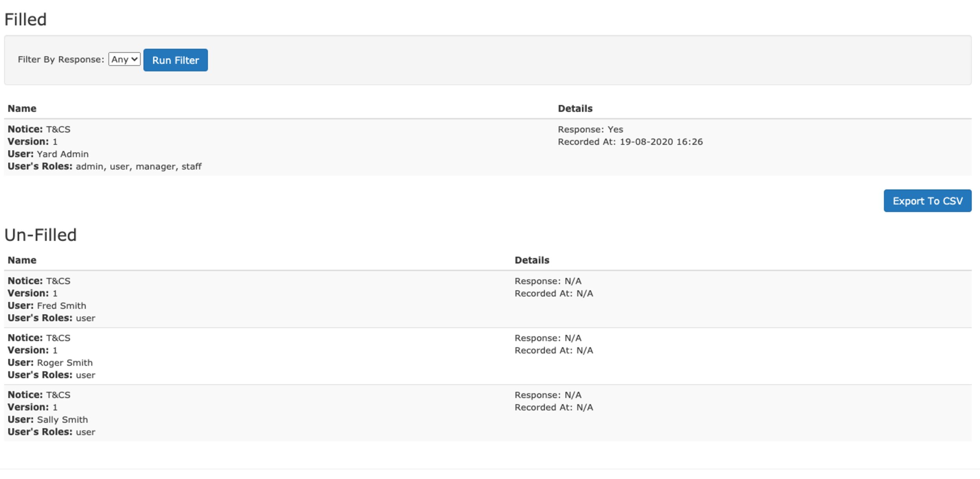Click the Run Filter button

click(x=176, y=60)
